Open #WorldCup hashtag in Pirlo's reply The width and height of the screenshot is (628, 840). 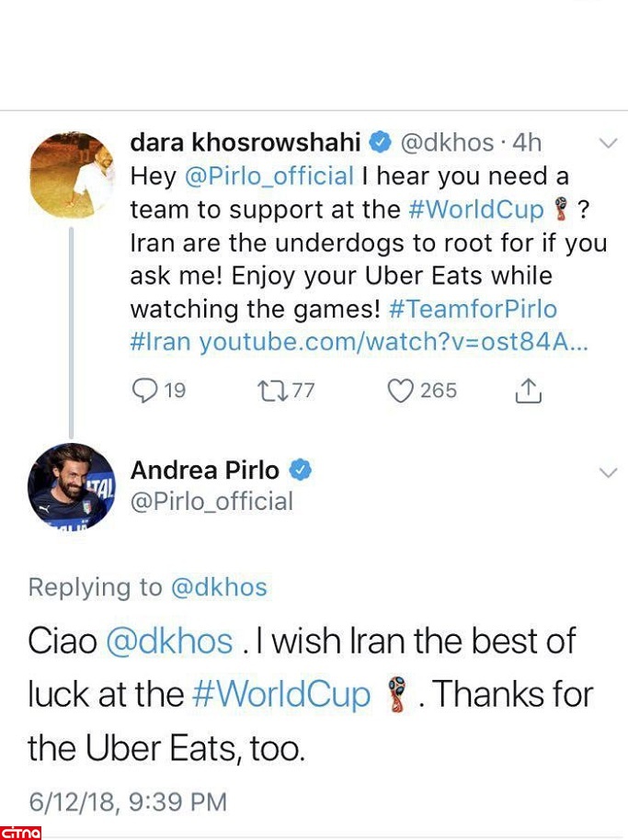(x=281, y=695)
